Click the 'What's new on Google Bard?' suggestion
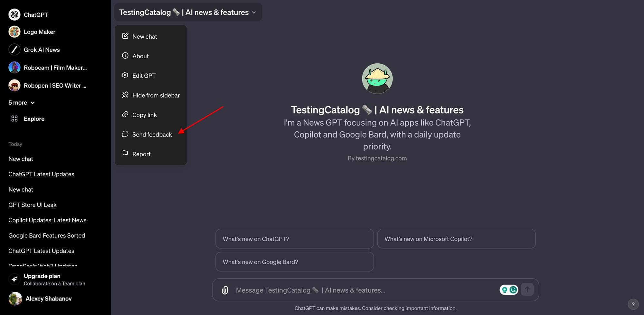Screen dimensions: 644x315 pyautogui.click(x=295, y=262)
